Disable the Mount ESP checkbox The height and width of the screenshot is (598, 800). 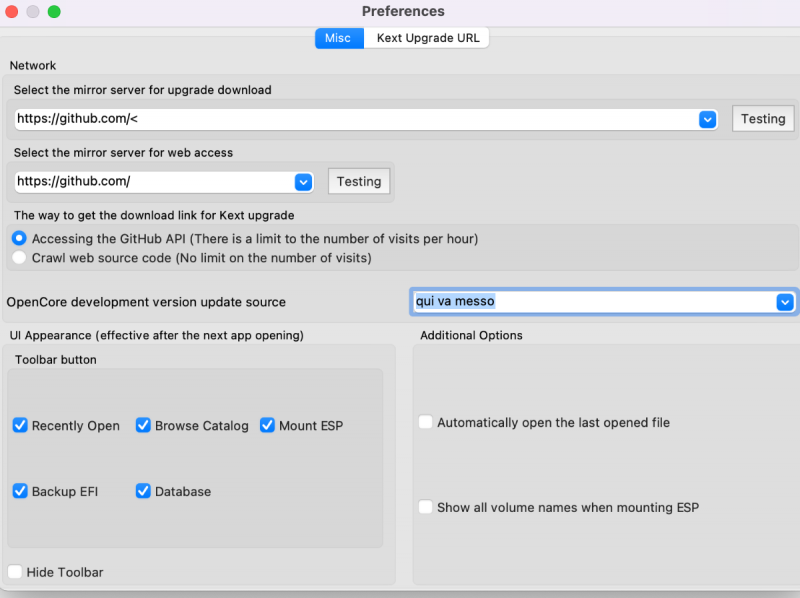click(x=267, y=425)
